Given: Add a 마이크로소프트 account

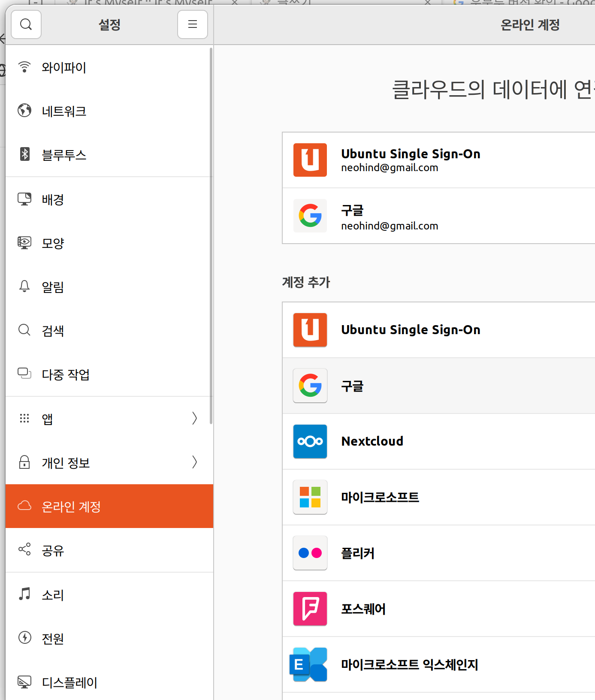Looking at the screenshot, I should pos(438,497).
